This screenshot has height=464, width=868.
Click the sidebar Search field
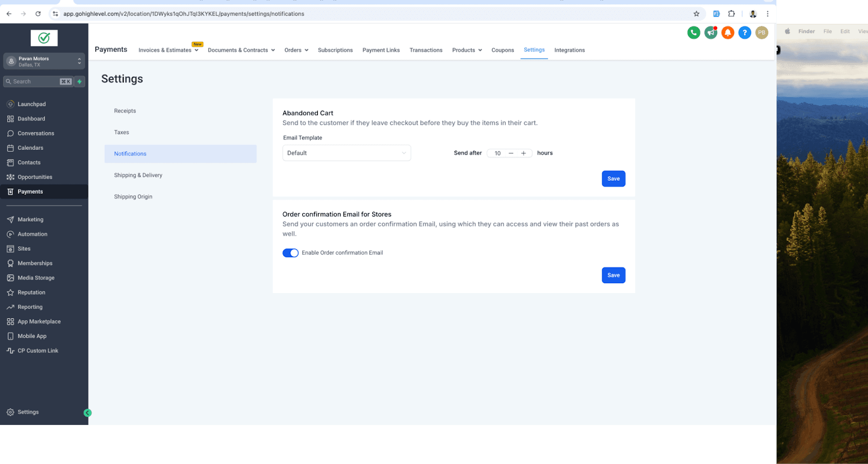(38, 81)
